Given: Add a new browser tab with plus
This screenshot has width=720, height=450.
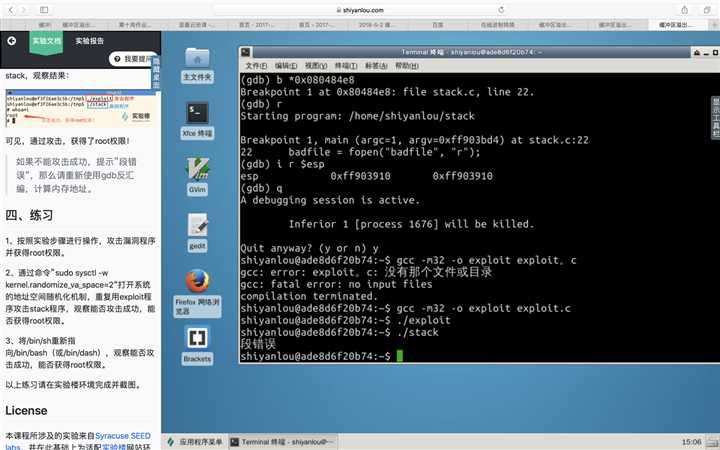Looking at the screenshot, I should (x=714, y=24).
